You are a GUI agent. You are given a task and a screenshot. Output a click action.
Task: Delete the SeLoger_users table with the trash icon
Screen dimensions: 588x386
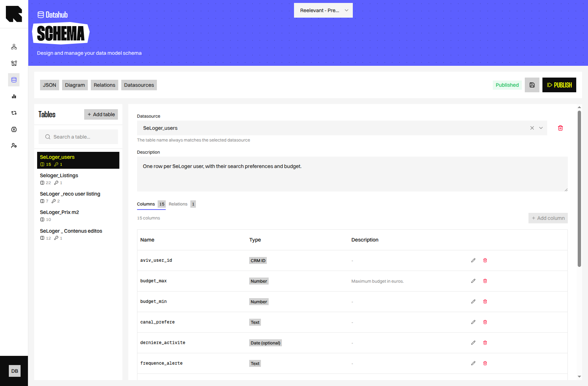560,128
